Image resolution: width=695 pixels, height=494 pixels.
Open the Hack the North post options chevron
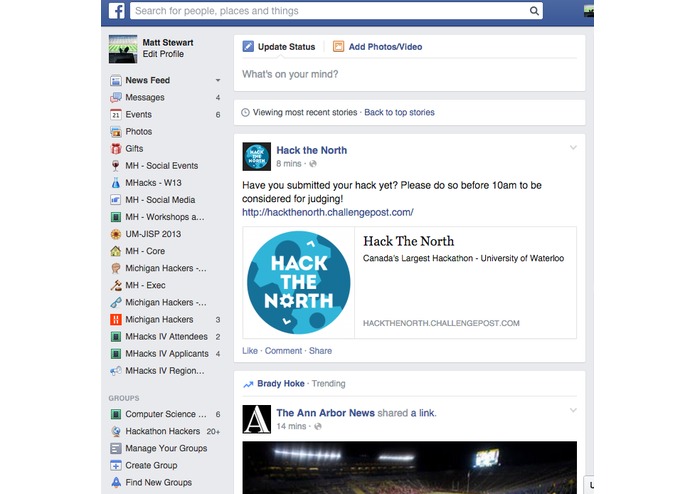573,148
